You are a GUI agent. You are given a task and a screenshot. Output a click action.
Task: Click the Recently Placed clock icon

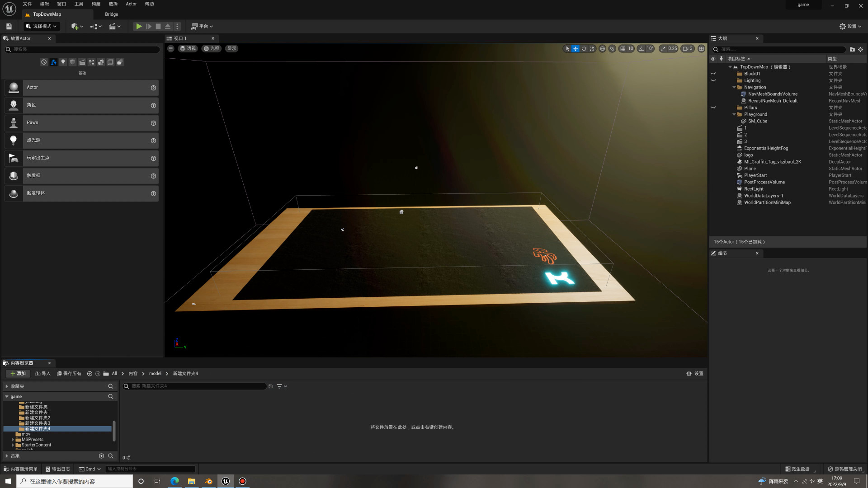[x=44, y=62]
